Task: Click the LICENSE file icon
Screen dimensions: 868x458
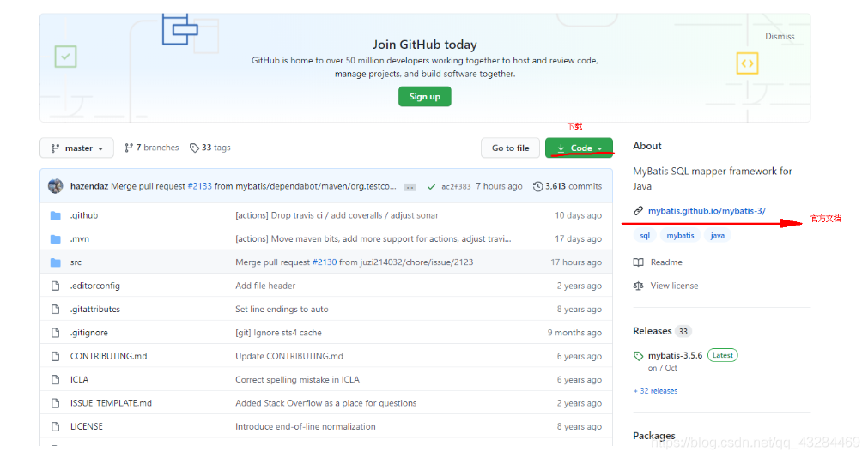Action: click(55, 426)
